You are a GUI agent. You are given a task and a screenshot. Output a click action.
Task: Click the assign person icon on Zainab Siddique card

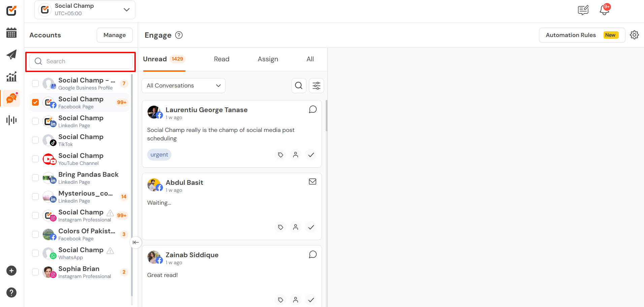click(296, 300)
